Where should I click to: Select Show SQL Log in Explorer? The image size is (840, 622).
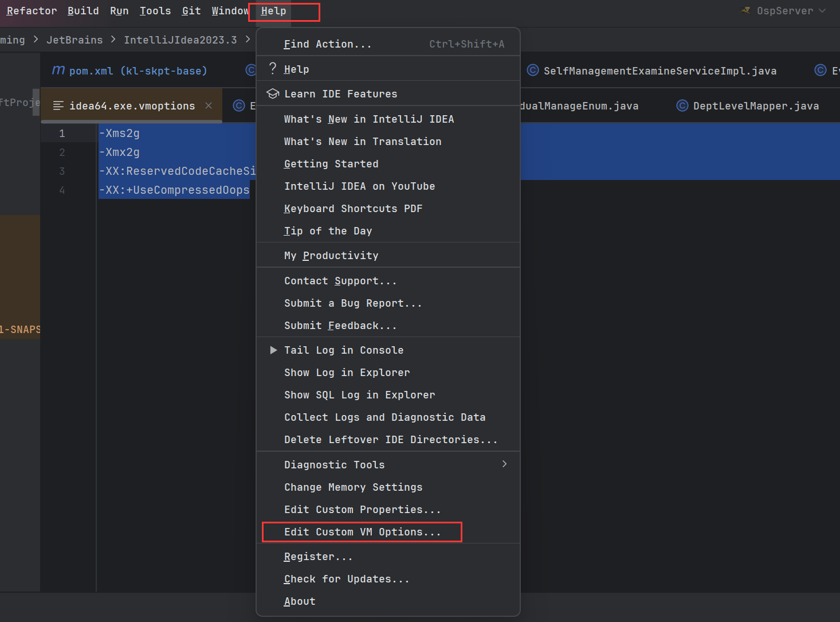click(388, 395)
